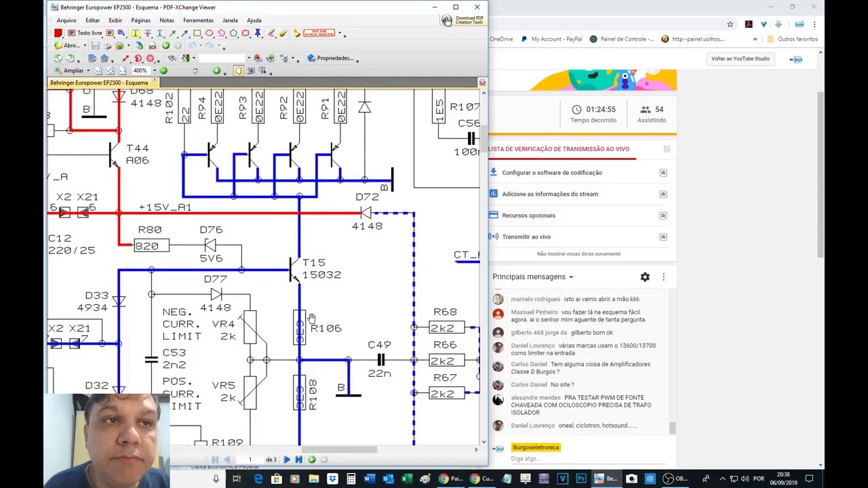Screen dimensions: 868x488
Task: Jump to the last page arrow
Action: [x=298, y=460]
